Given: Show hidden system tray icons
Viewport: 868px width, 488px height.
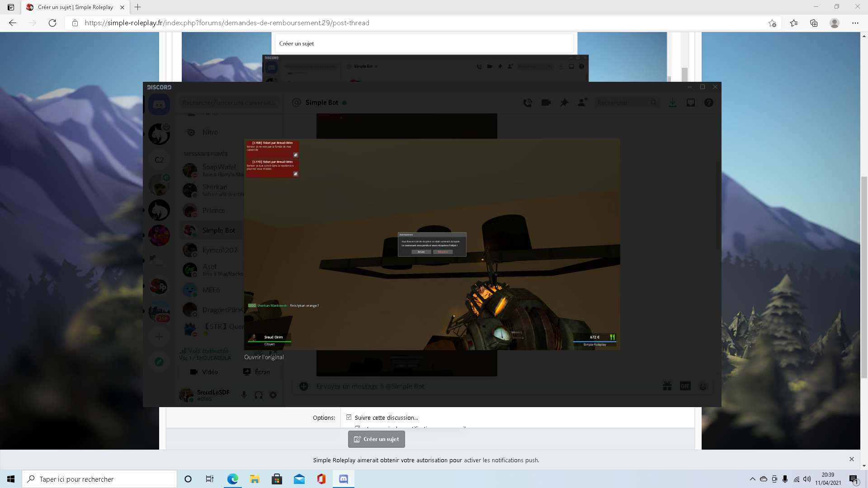Looking at the screenshot, I should (752, 479).
